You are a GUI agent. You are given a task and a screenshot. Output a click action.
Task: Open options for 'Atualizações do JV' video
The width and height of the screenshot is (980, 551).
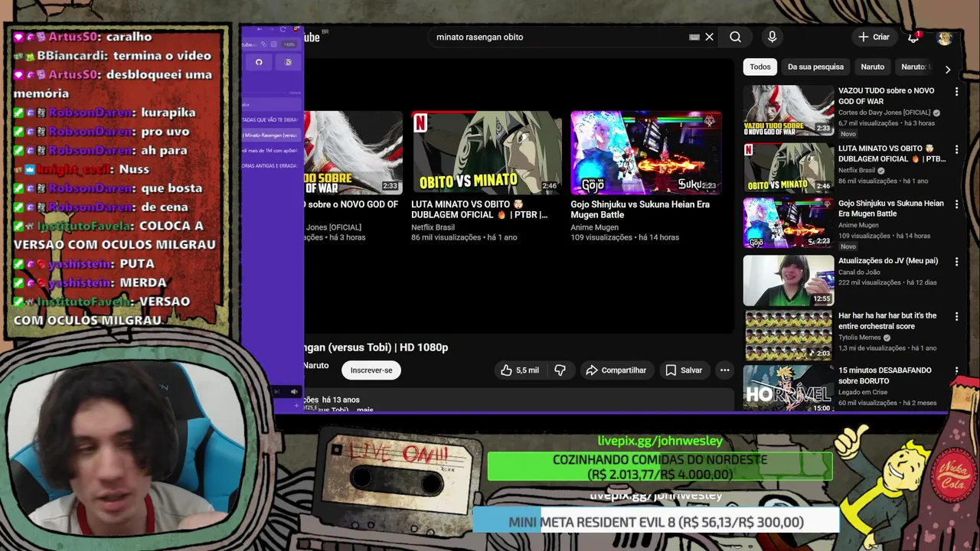(x=956, y=262)
